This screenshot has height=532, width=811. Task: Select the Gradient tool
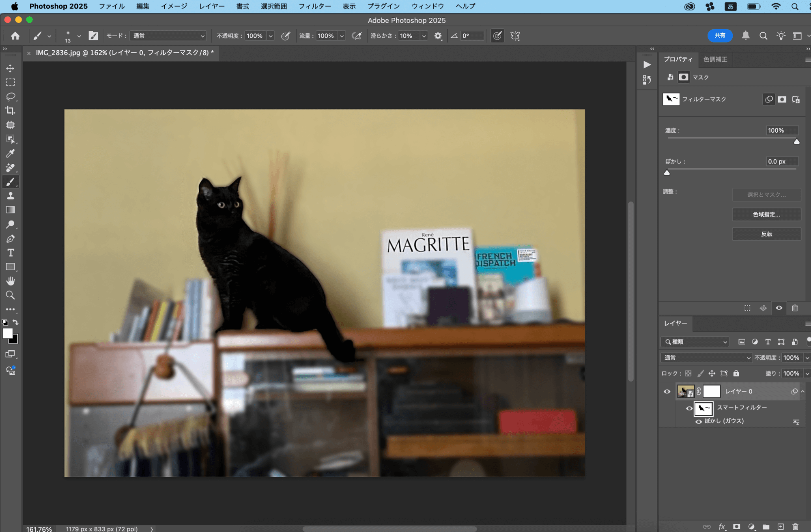[11, 210]
